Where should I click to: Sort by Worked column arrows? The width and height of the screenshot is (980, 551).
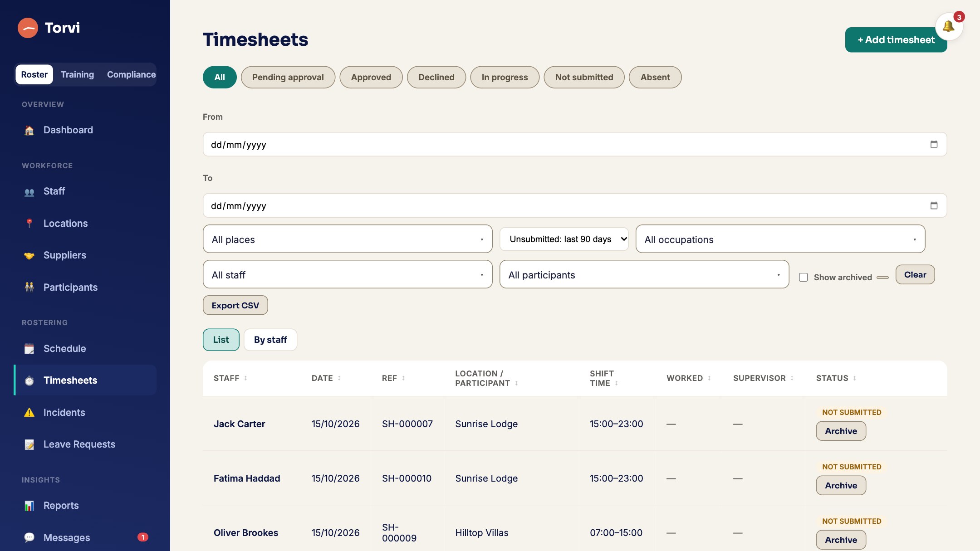point(709,378)
